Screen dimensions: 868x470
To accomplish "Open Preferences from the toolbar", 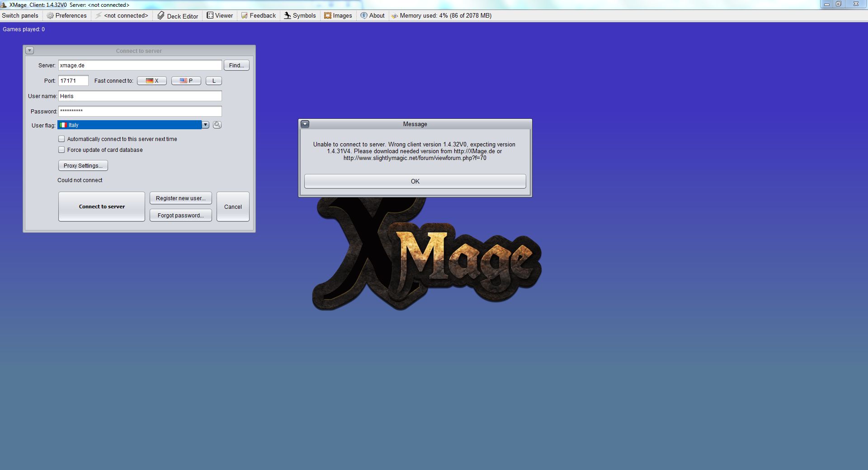I will pyautogui.click(x=66, y=15).
